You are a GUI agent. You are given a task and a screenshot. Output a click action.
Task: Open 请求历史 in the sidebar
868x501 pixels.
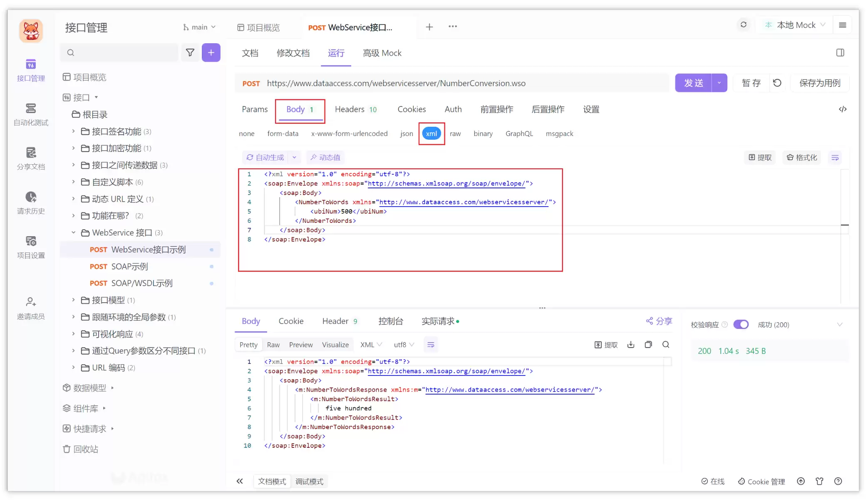[31, 203]
